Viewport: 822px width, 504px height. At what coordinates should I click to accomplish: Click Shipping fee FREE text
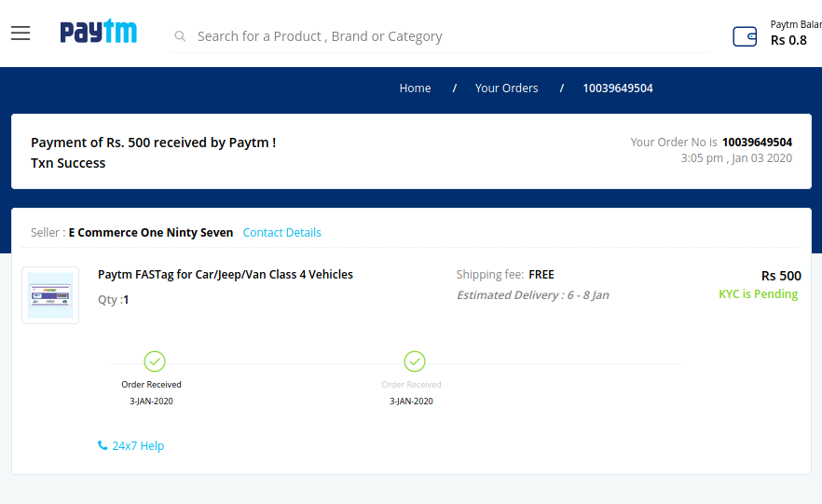pyautogui.click(x=505, y=275)
